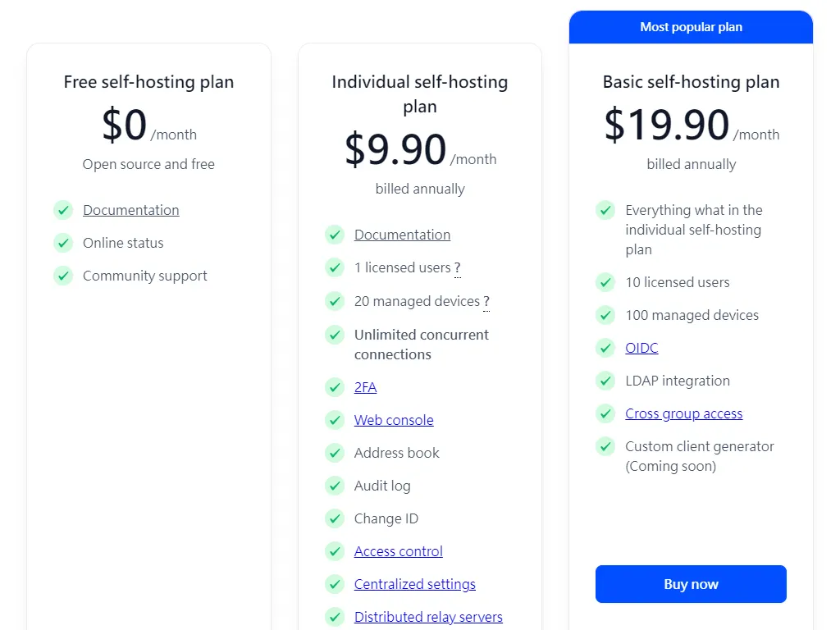Open the Centralized settings link

pyautogui.click(x=414, y=584)
